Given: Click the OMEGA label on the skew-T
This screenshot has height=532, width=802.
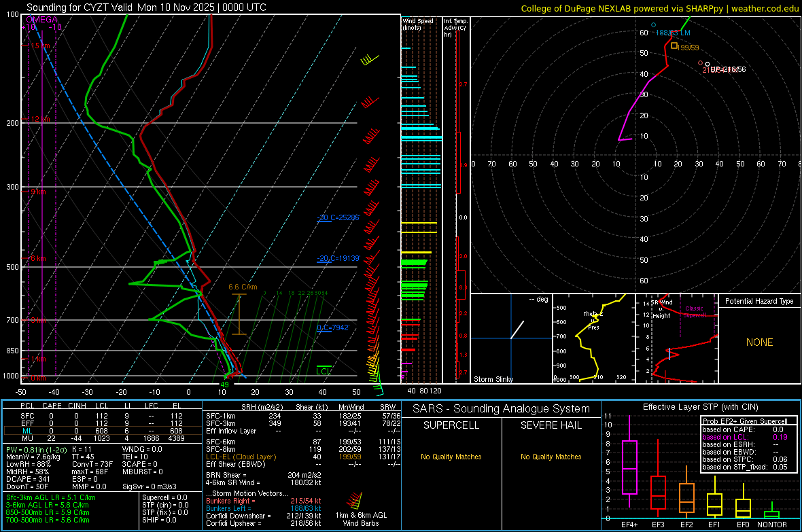Looking at the screenshot, I should pos(42,20).
